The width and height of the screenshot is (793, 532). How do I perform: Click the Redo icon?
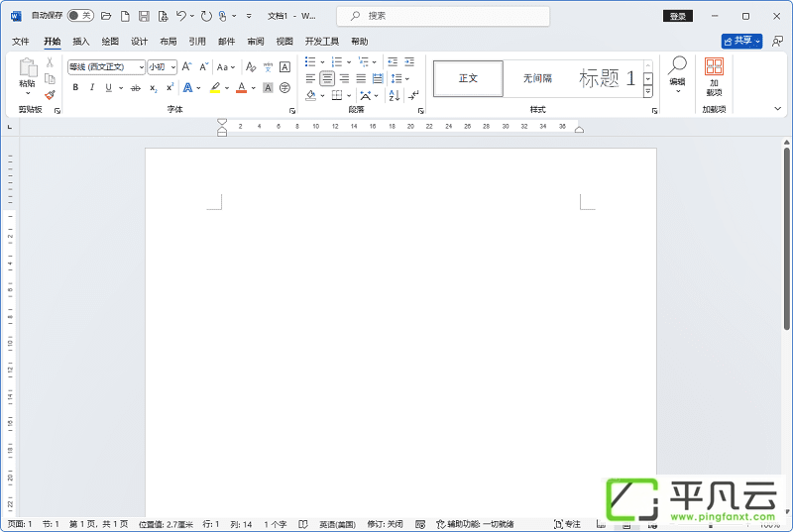click(206, 16)
